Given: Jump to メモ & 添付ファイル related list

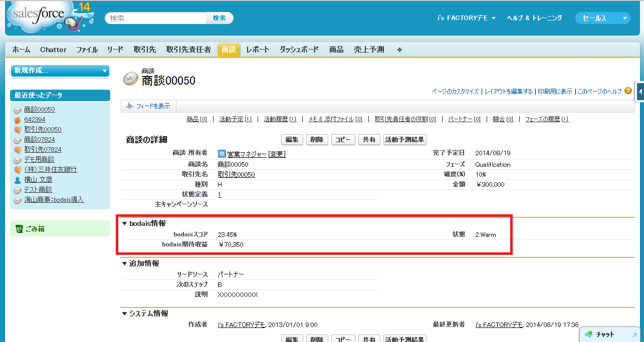Looking at the screenshot, I should coord(335,119).
